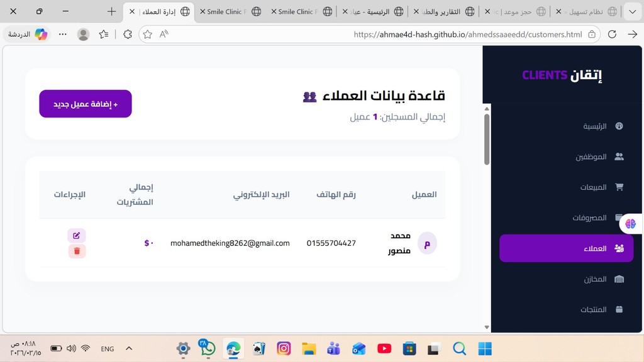Open a new browser tab
644x362 pixels.
111,11
